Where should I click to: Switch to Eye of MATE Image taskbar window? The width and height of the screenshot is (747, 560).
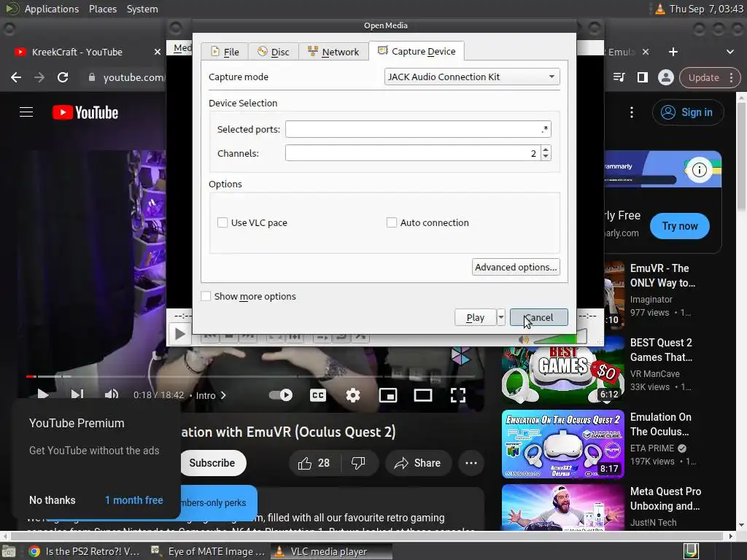(x=208, y=551)
